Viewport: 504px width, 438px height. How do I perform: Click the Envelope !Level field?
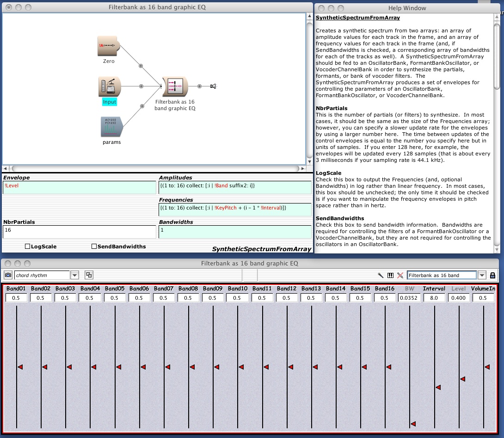click(80, 187)
